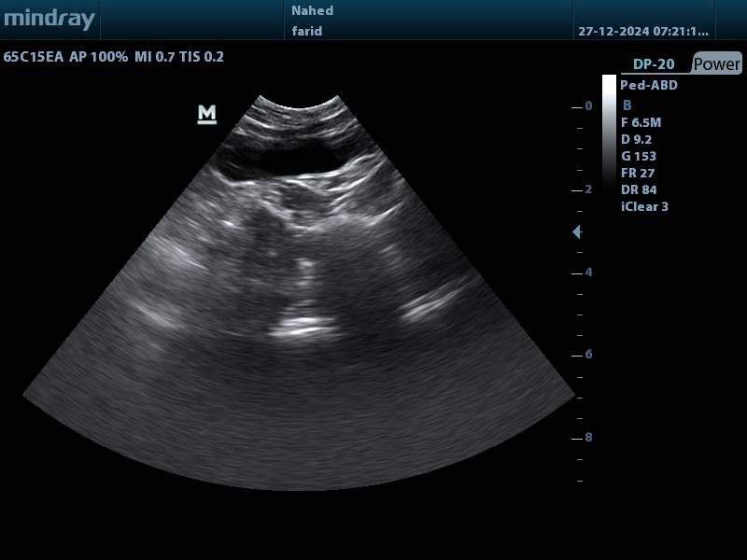This screenshot has height=560, width=747.
Task: Select the focus position arrow marker
Action: click(576, 231)
